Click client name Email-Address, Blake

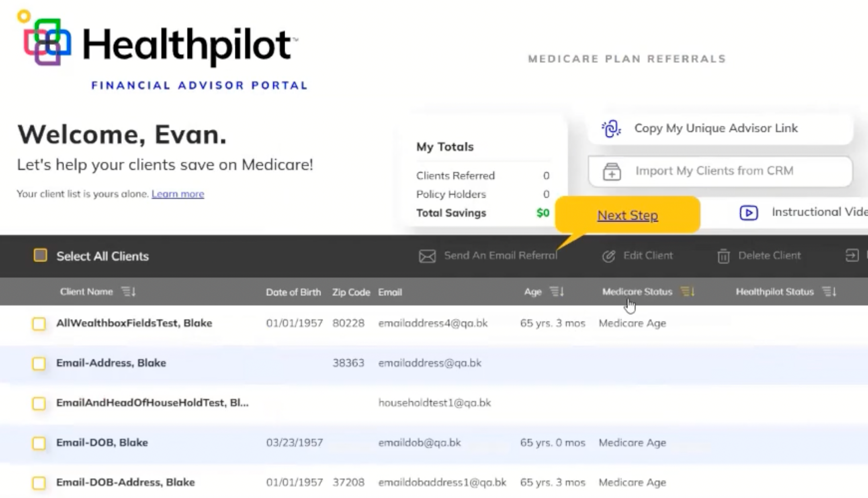(111, 363)
